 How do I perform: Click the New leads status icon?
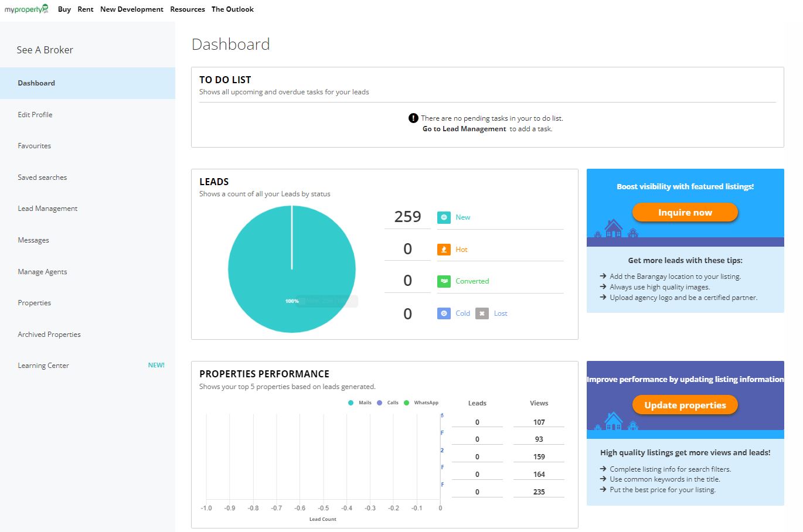coord(444,217)
